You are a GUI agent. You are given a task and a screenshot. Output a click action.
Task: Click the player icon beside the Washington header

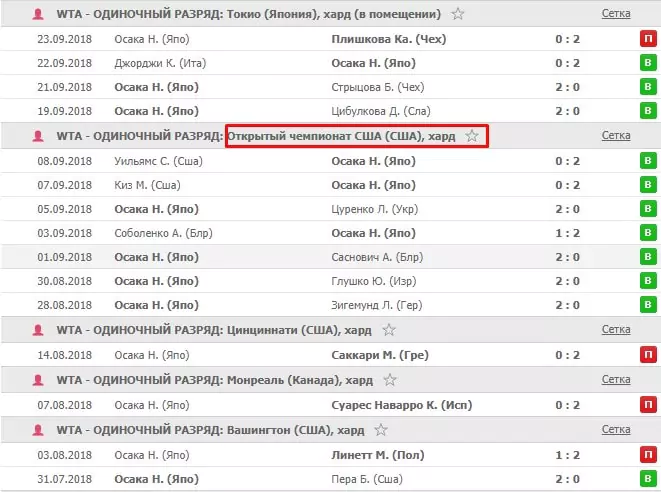(x=38, y=430)
